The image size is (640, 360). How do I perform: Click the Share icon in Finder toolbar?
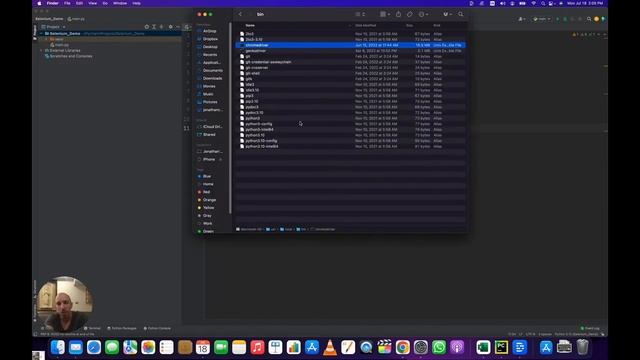tap(398, 14)
